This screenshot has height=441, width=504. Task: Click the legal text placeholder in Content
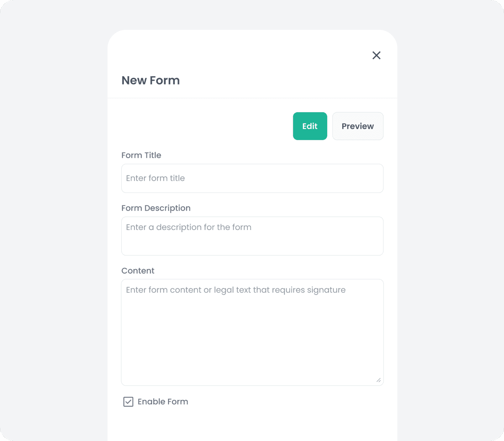coord(236,290)
